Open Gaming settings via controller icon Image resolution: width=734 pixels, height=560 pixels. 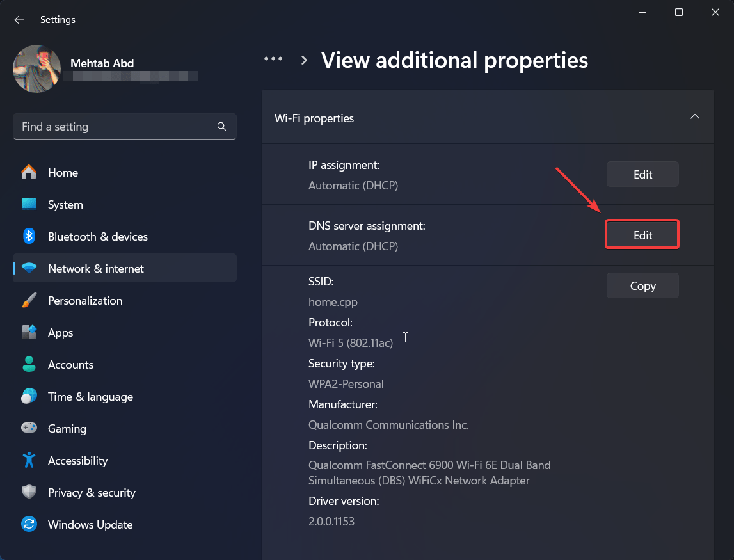[29, 428]
